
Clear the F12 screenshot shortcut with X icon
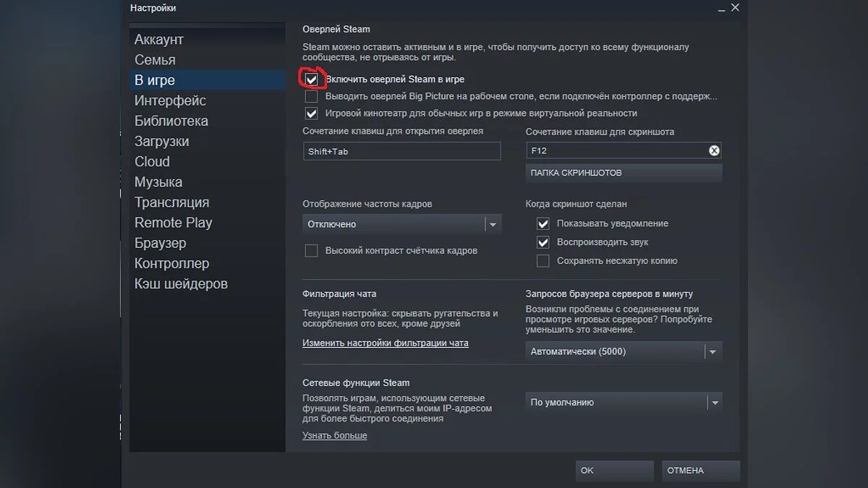[x=714, y=150]
